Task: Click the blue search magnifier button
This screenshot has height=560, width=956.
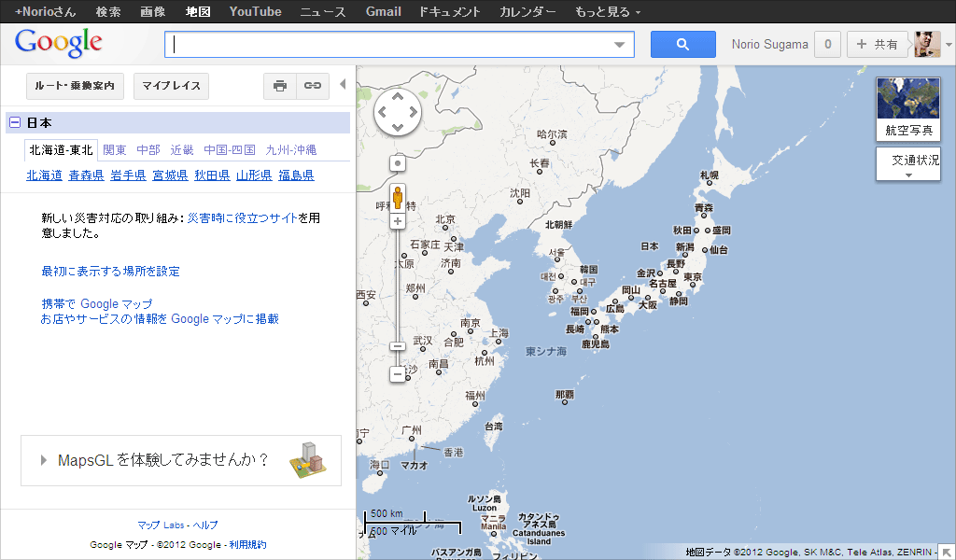Action: 682,45
